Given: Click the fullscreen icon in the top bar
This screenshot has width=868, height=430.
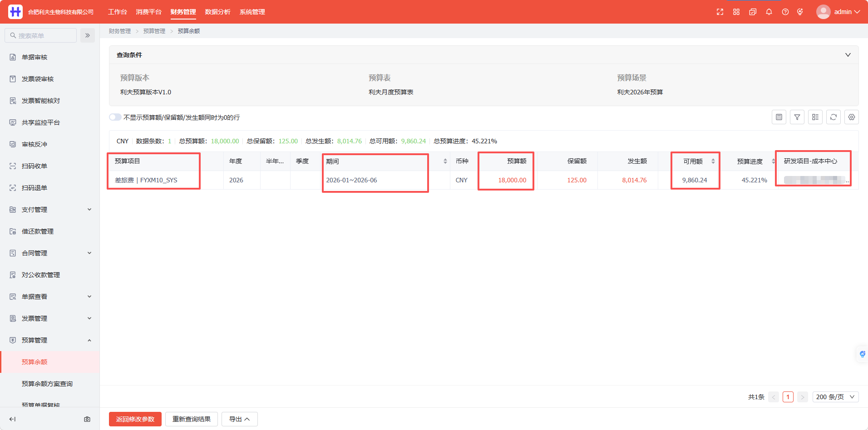Looking at the screenshot, I should 720,12.
